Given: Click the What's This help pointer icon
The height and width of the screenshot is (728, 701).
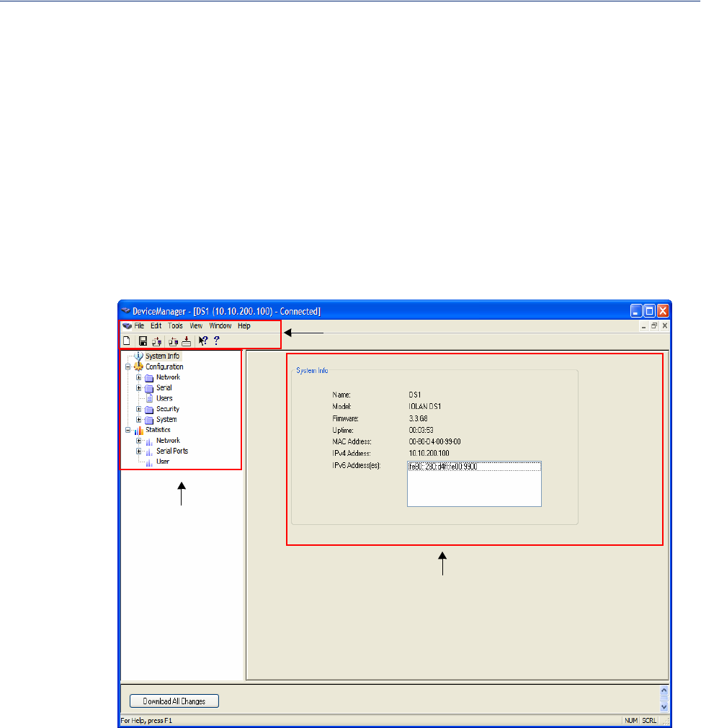Looking at the screenshot, I should click(203, 341).
